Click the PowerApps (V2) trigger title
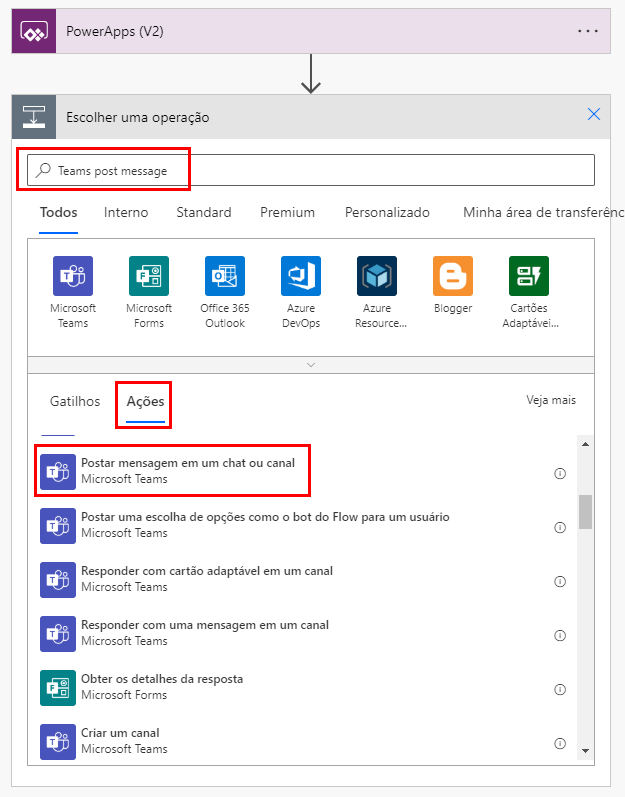 click(x=115, y=32)
